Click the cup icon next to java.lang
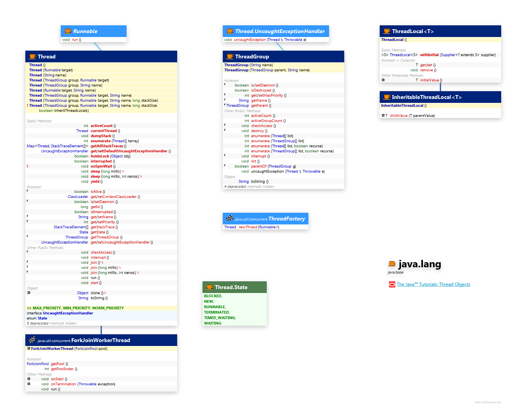This screenshot has height=420, width=523. click(x=392, y=264)
